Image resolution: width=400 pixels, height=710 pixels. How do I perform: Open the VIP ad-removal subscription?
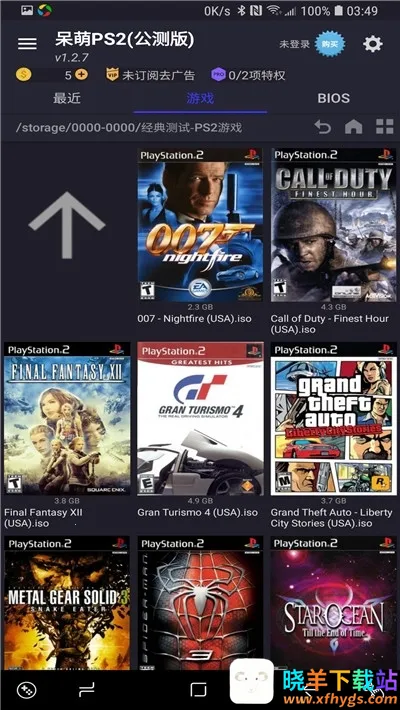[150, 75]
